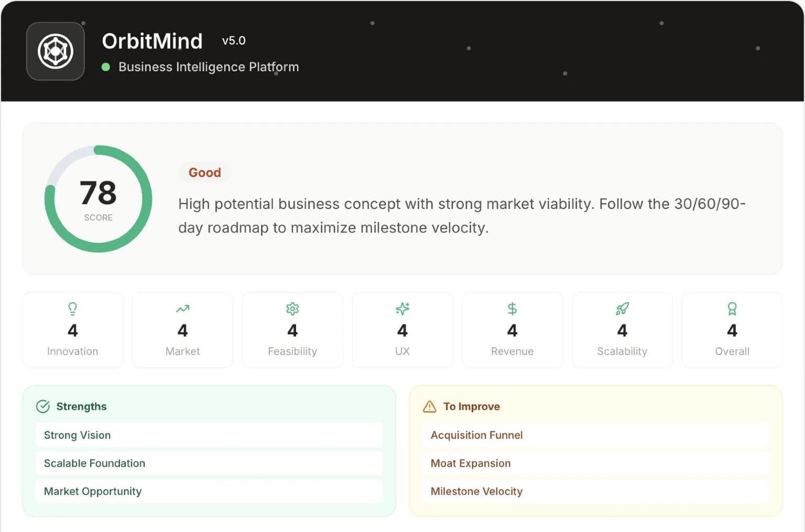The image size is (805, 532).
Task: Click the Overall award ribbon icon
Action: [732, 308]
